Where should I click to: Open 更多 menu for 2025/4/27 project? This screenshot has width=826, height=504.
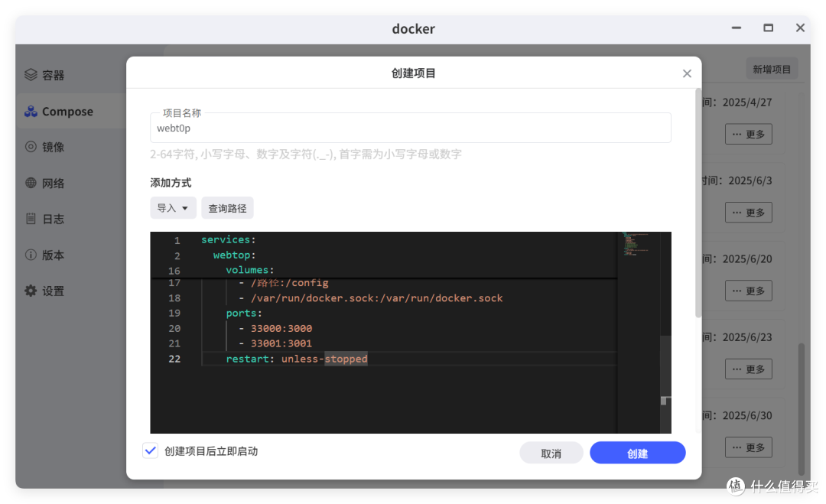(x=749, y=134)
